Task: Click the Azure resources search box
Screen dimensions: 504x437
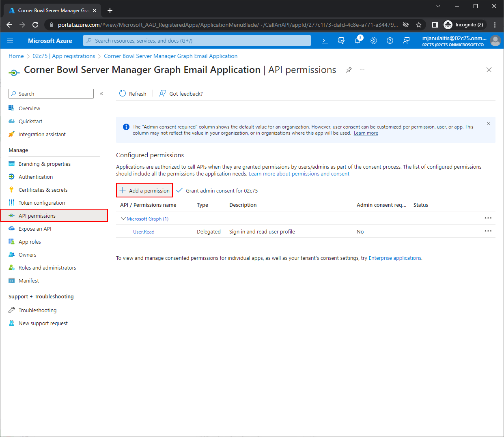Action: coord(197,41)
